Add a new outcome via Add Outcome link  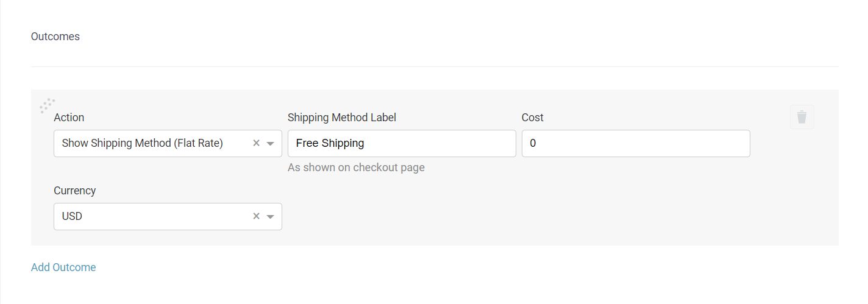[x=63, y=267]
